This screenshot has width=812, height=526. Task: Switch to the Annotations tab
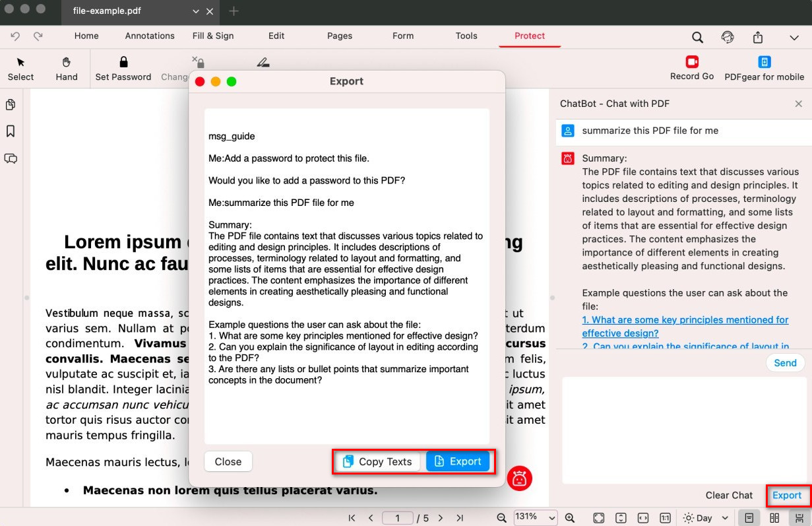click(x=150, y=36)
